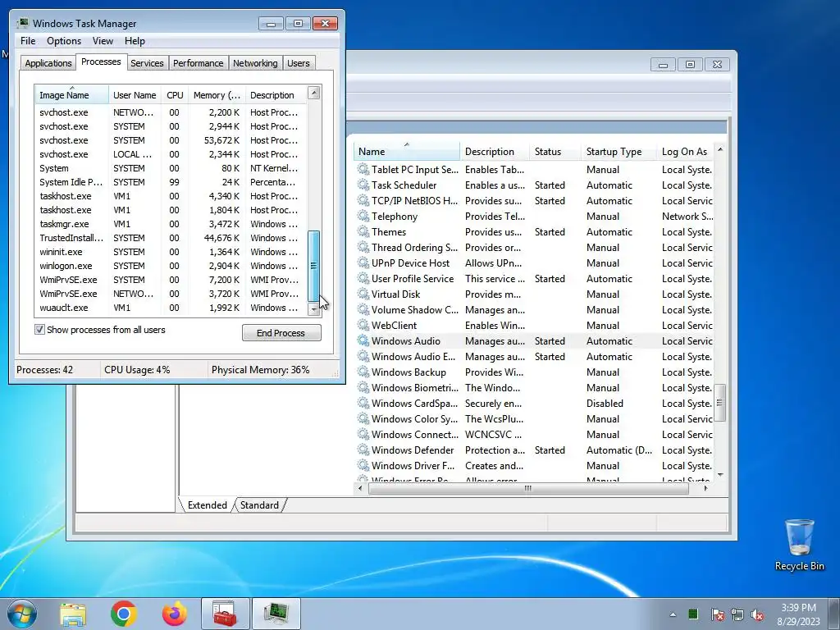
Task: Click the End Process button
Action: (281, 333)
